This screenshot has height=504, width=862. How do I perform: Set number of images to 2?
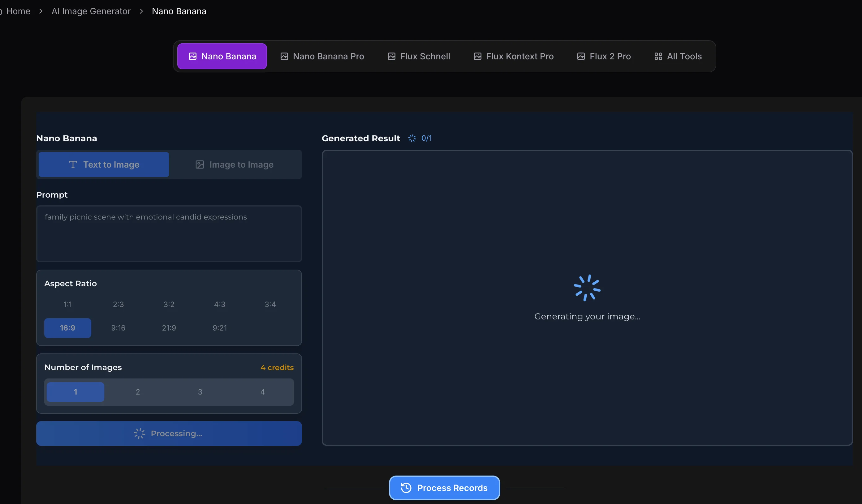tap(137, 392)
